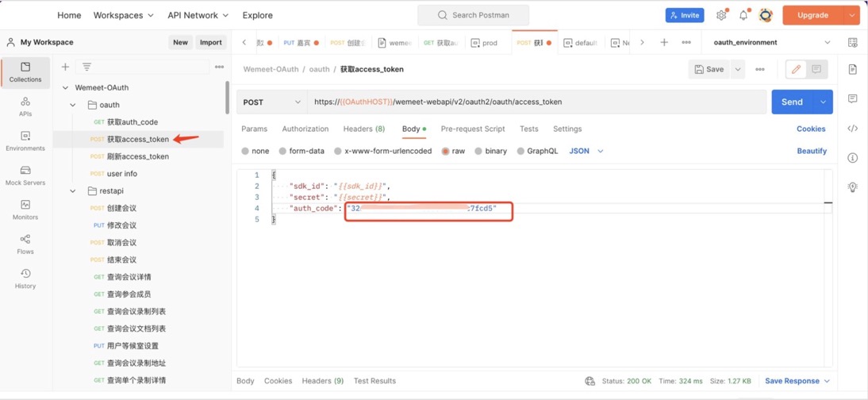Viewport: 868px width, 400px height.
Task: Open request more actions ellipsis next to Save
Action: click(x=760, y=69)
